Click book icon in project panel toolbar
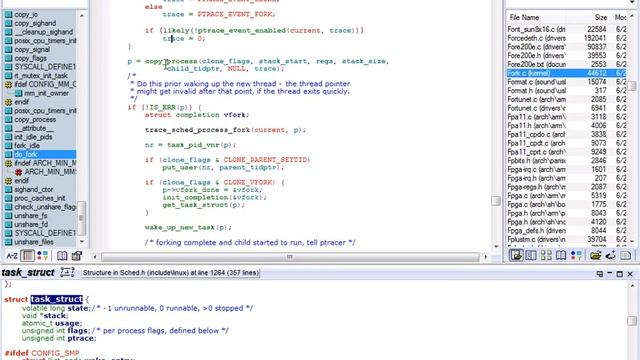Image resolution: width=640 pixels, height=360 pixels. tap(561, 256)
